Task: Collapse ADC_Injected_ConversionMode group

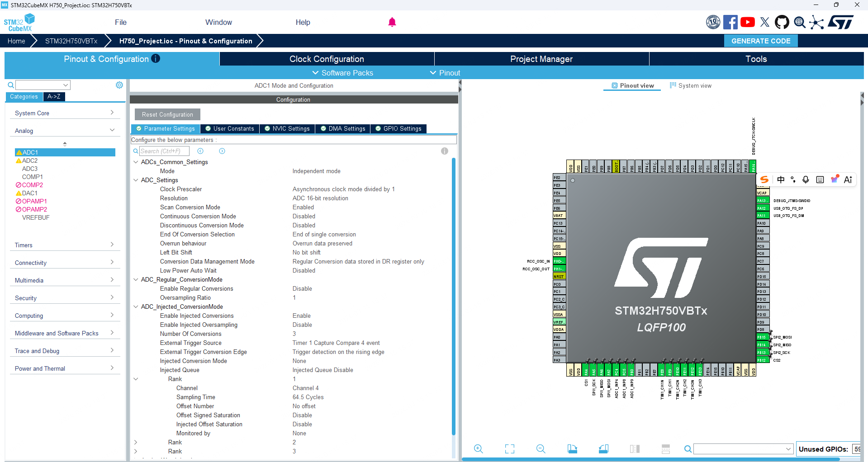Action: [136, 306]
